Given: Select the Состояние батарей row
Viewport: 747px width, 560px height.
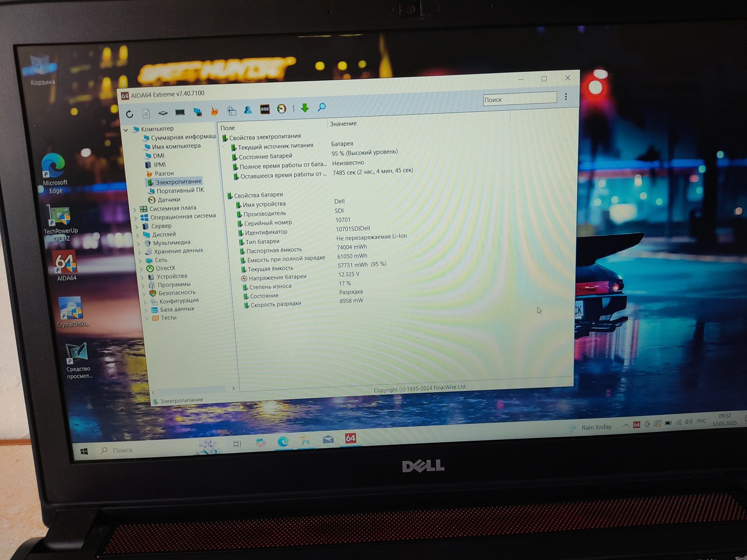Looking at the screenshot, I should [x=316, y=155].
